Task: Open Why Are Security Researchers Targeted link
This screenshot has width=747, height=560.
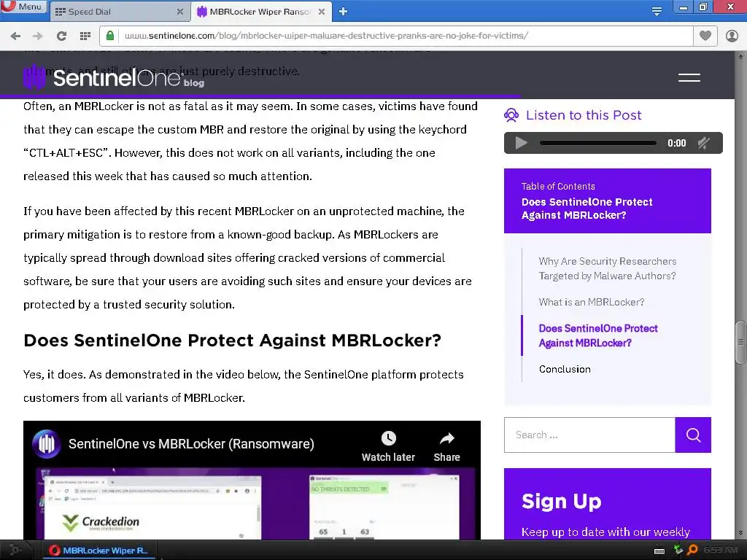Action: click(x=608, y=268)
